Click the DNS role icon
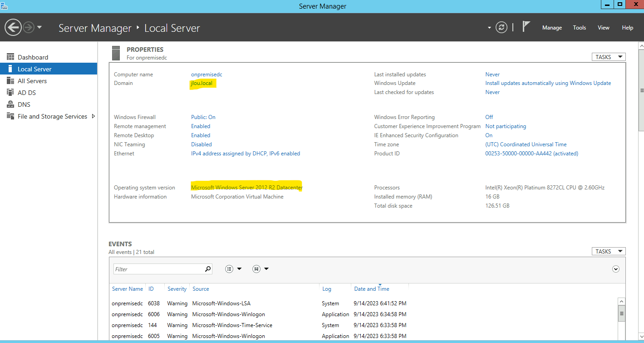644x343 pixels. click(x=10, y=104)
